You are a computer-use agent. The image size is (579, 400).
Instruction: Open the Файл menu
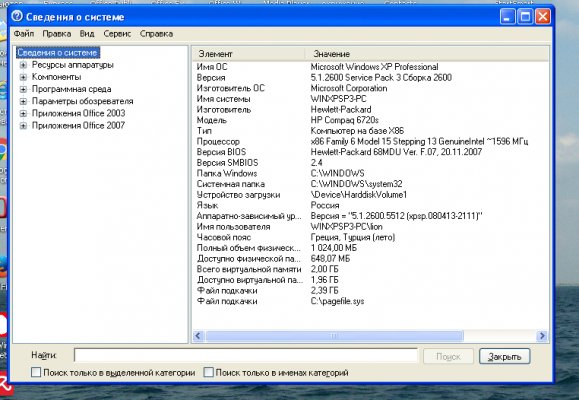coord(24,34)
